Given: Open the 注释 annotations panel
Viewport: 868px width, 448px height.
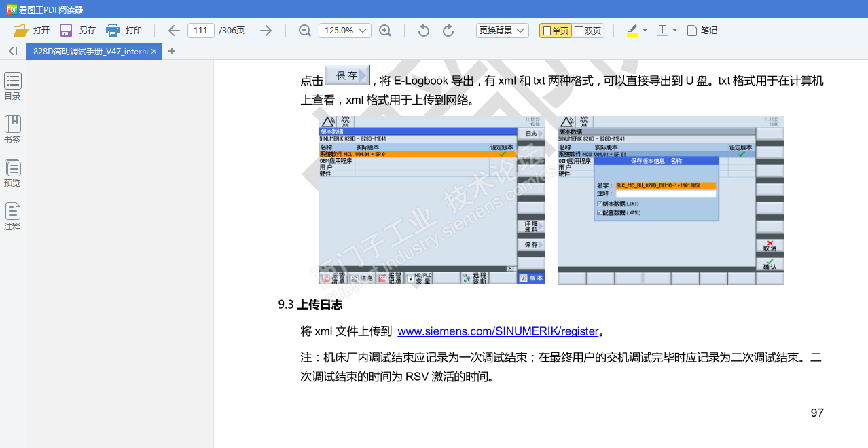Looking at the screenshot, I should (x=13, y=217).
